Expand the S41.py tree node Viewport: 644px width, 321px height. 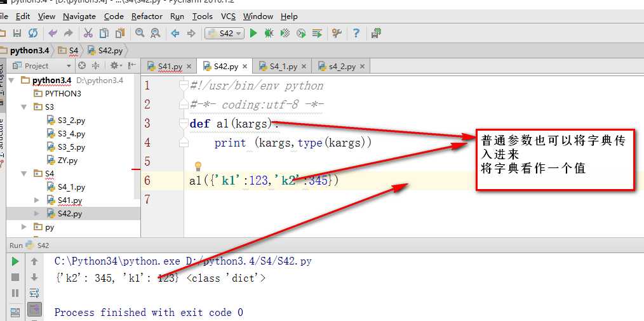(37, 200)
